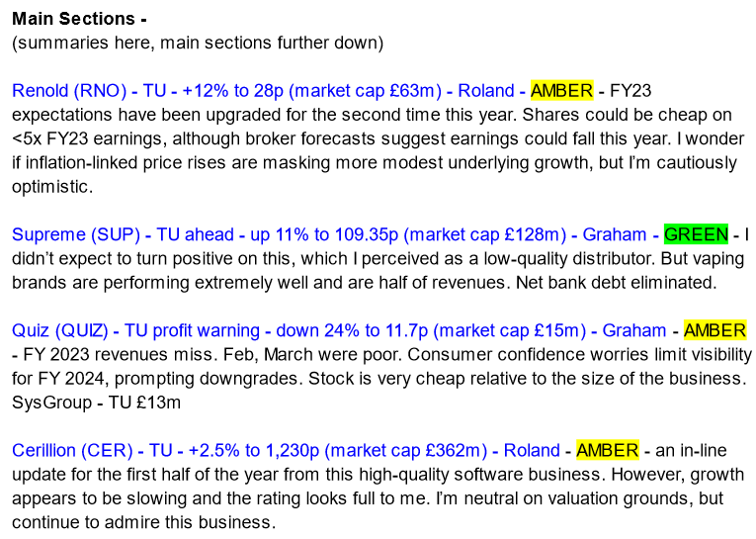
Task: Click the 'Main Sections -' heading
Action: (x=80, y=19)
